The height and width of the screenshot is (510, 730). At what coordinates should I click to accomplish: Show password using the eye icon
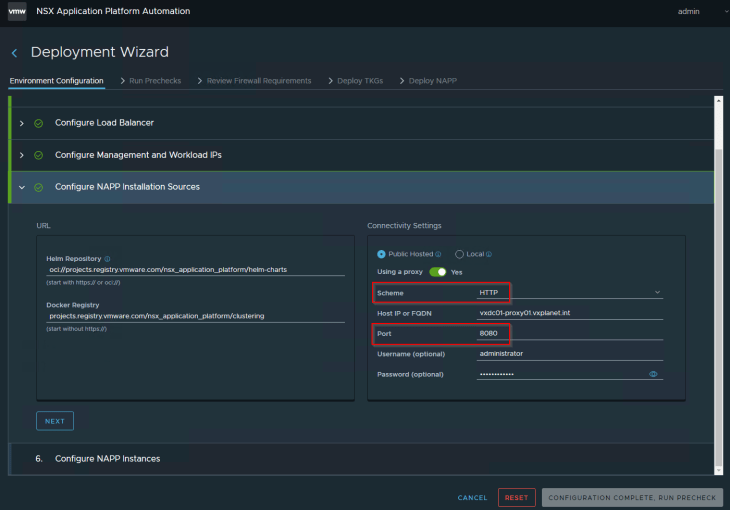pyautogui.click(x=653, y=374)
